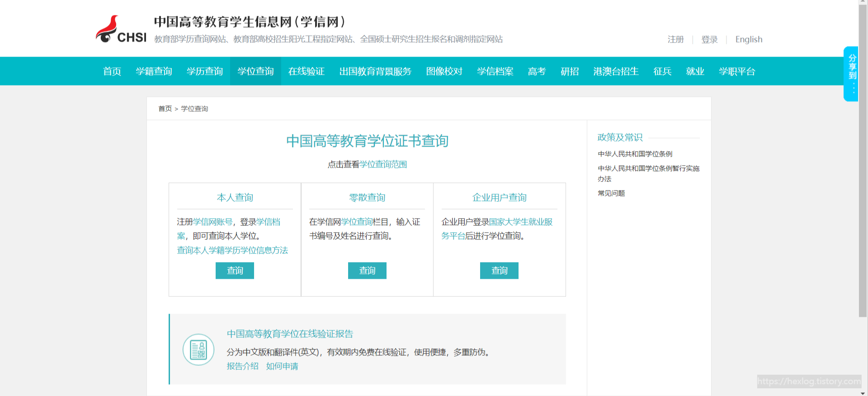Switch to the English version
Viewport: 868px width, 396px height.
point(749,39)
